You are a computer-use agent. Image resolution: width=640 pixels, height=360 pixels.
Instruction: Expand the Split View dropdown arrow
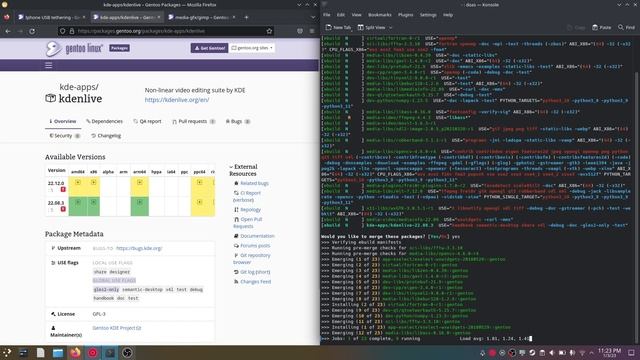coord(391,27)
